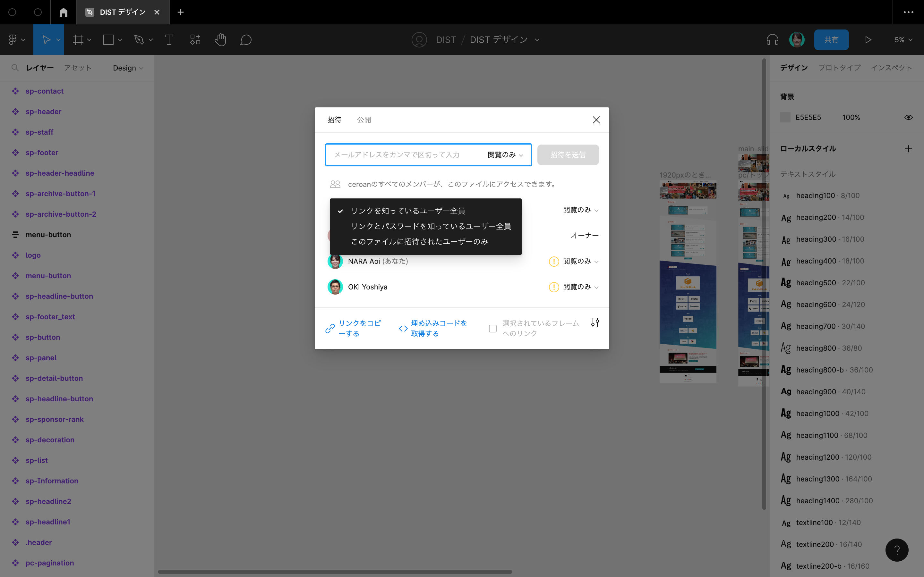Check the link to selected frame checkbox
The height and width of the screenshot is (577, 924).
492,328
